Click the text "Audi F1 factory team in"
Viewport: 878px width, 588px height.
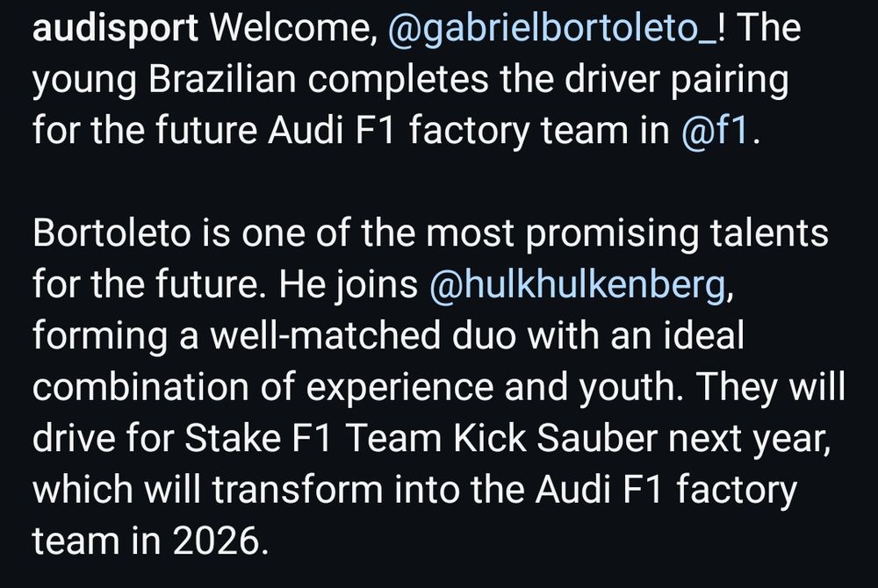(469, 131)
